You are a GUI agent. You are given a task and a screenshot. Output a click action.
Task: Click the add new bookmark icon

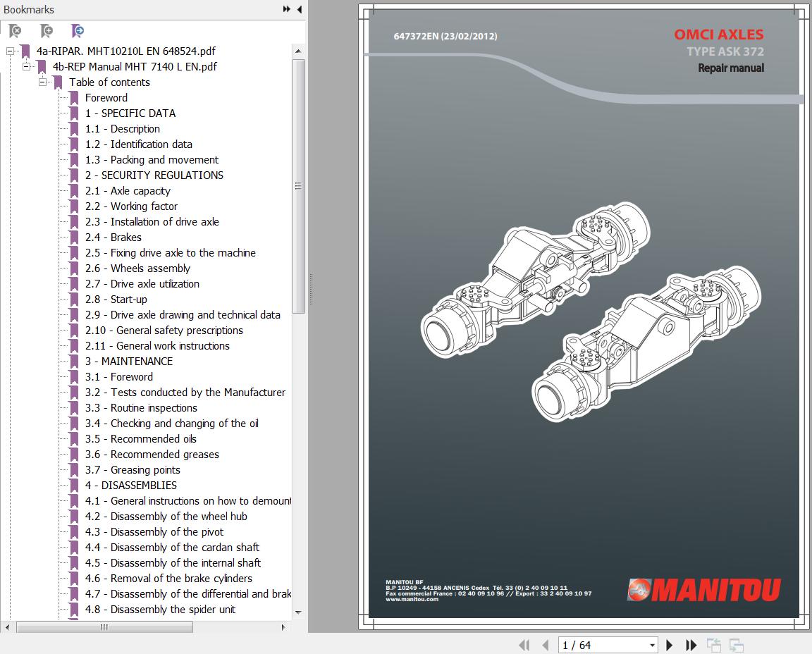pyautogui.click(x=47, y=31)
